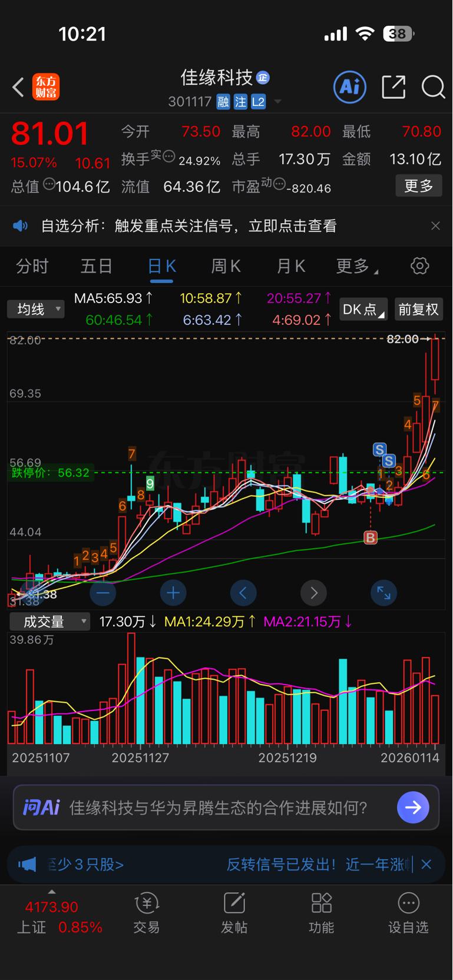Zoom out chart with minus button
Image resolution: width=453 pixels, height=980 pixels.
point(102,593)
